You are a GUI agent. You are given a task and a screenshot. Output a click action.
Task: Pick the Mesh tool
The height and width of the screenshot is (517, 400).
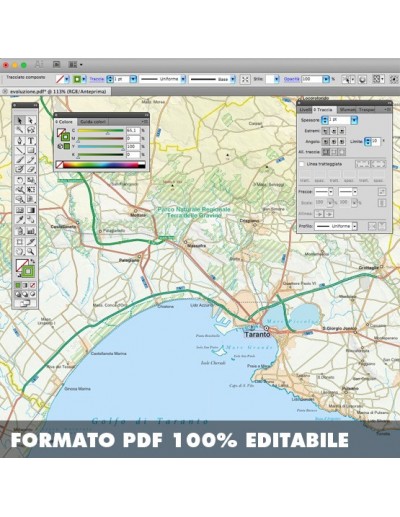point(20,210)
